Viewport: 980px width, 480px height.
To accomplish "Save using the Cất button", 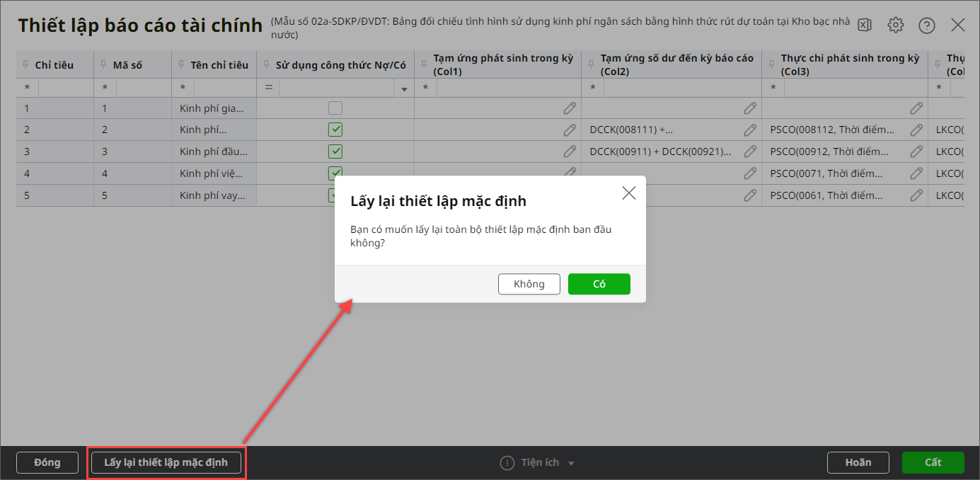I will pos(933,462).
